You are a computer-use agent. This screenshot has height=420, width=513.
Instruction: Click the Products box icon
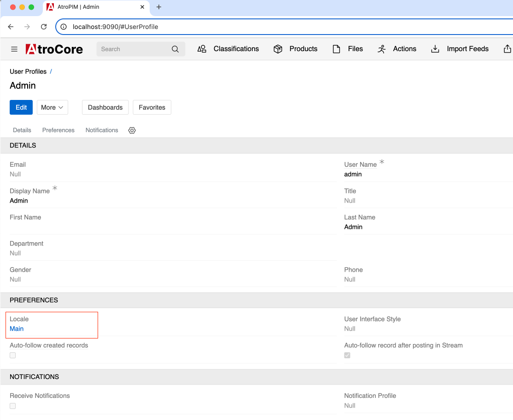[x=278, y=49]
